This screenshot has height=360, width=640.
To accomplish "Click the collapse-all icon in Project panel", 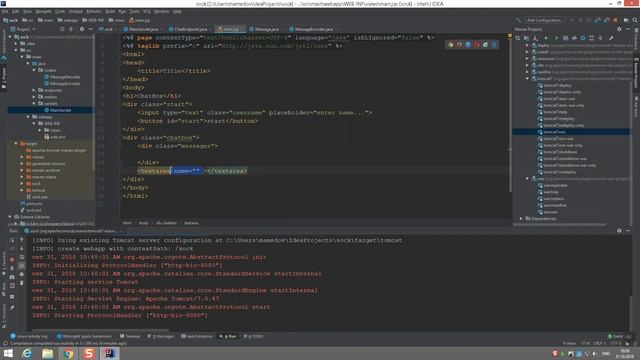I will [71, 29].
